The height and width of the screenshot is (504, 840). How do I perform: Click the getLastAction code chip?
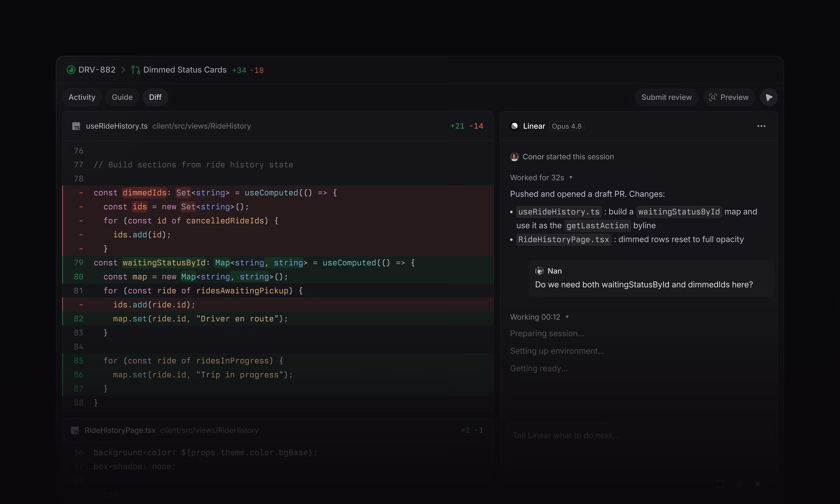(x=597, y=226)
